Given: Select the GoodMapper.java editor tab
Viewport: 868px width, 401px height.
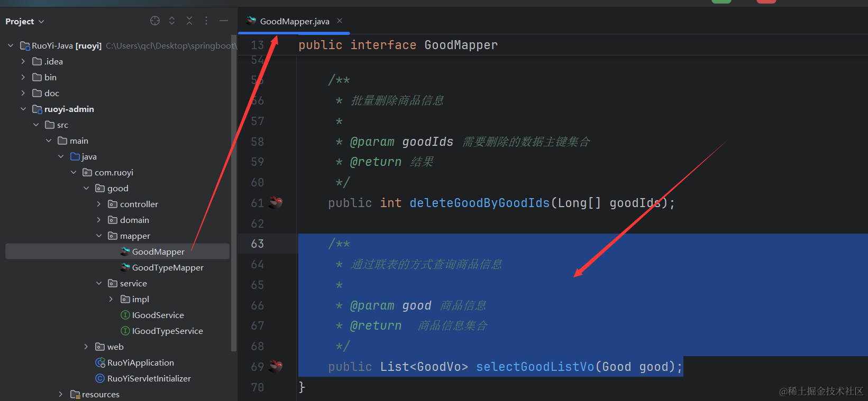Looking at the screenshot, I should (x=294, y=22).
